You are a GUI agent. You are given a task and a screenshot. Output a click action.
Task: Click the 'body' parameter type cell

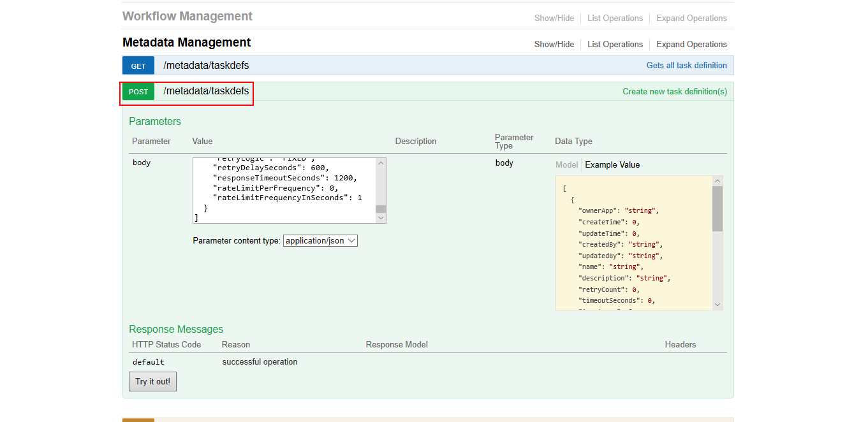click(504, 163)
